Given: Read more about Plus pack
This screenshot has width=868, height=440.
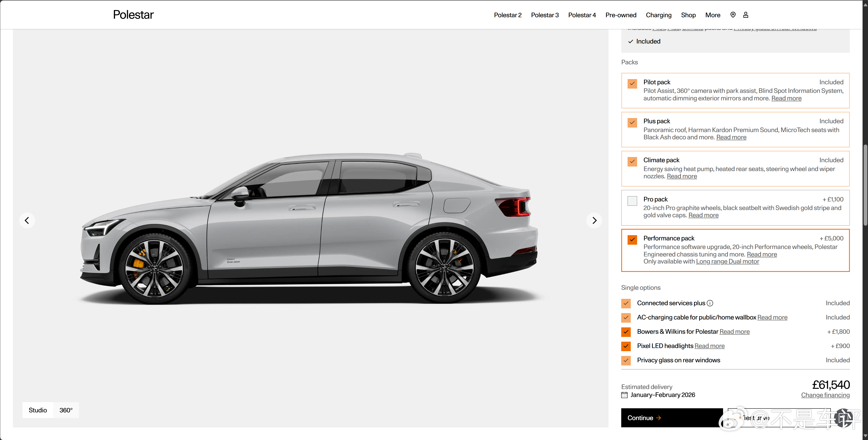Looking at the screenshot, I should pyautogui.click(x=731, y=137).
